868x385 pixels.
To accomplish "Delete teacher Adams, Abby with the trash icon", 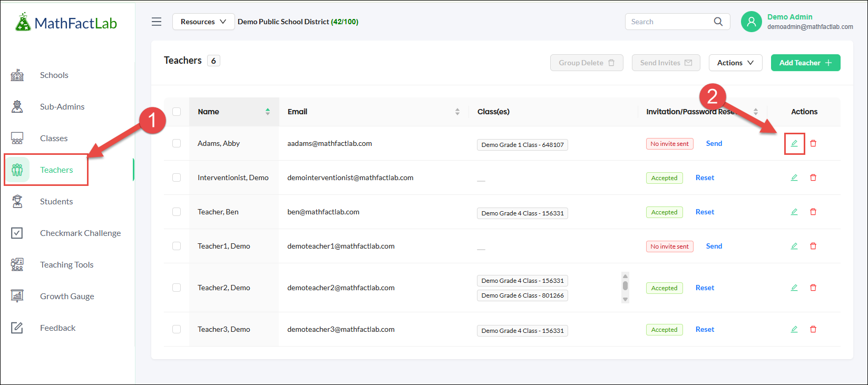I will 813,143.
